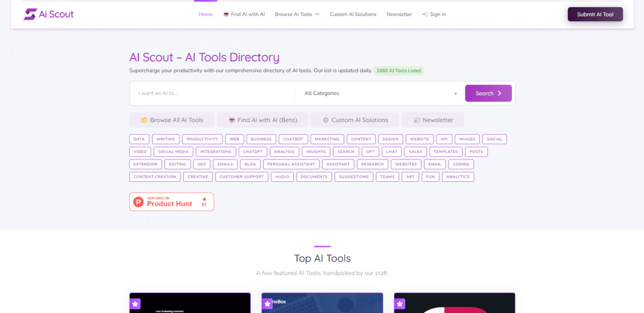Click the Custom AI Solutions gear button

click(354, 120)
